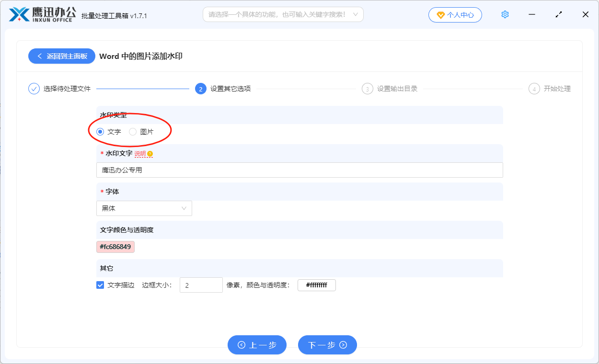The width and height of the screenshot is (599, 364).
Task: Select the 文字 watermark type radio
Action: click(100, 132)
